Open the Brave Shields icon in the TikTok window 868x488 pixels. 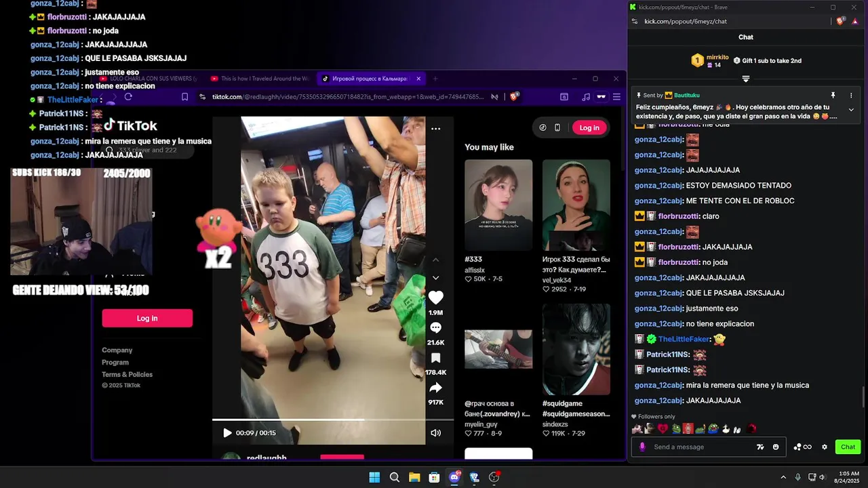[x=514, y=97]
